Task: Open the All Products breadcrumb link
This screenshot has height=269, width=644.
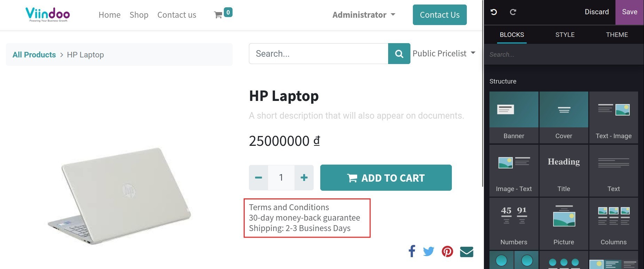Action: click(34, 55)
